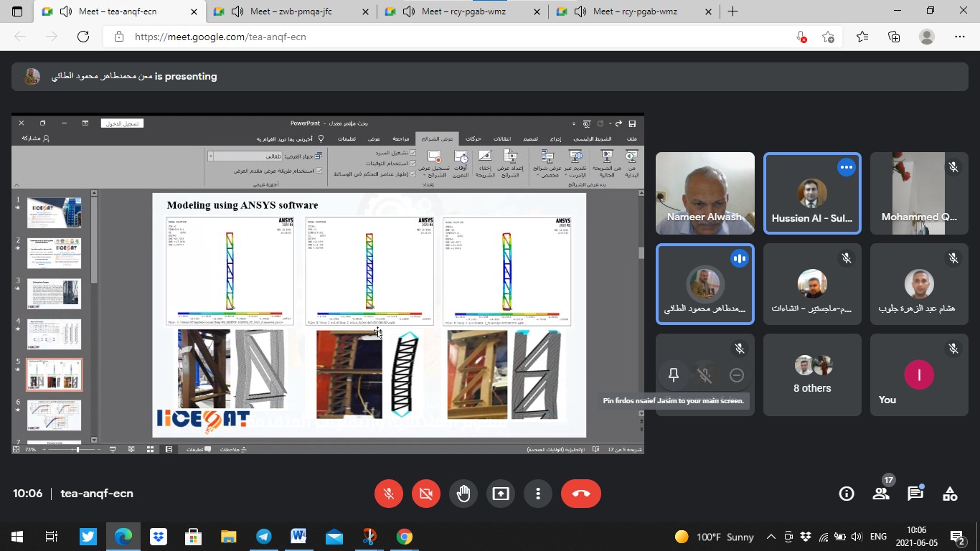Toggle the microphone in Meet controls

tap(388, 494)
